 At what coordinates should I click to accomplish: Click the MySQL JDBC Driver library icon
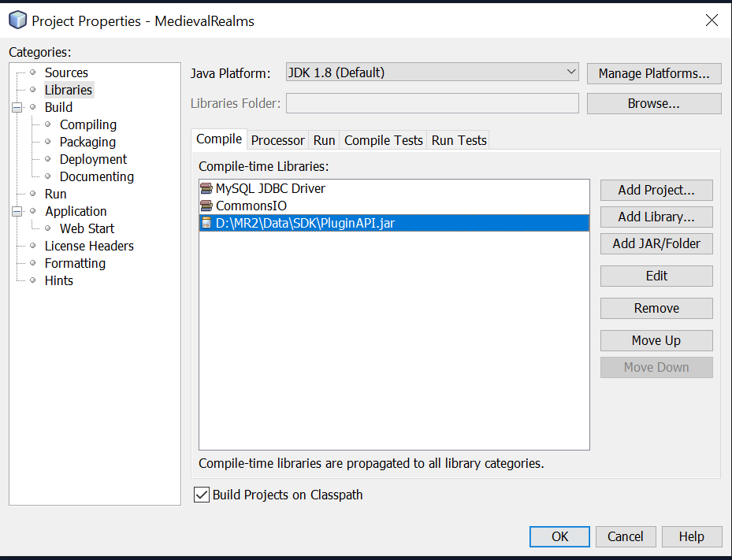point(206,189)
